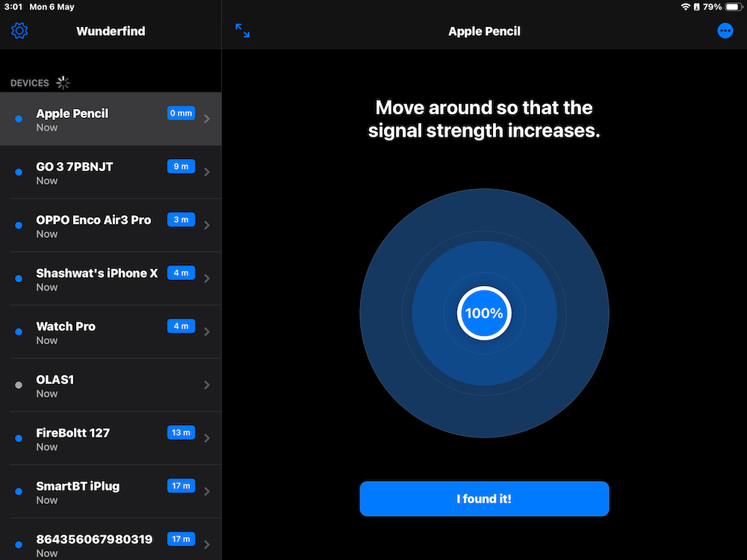747x560 pixels.
Task: Open the ellipsis options menu
Action: click(x=725, y=31)
